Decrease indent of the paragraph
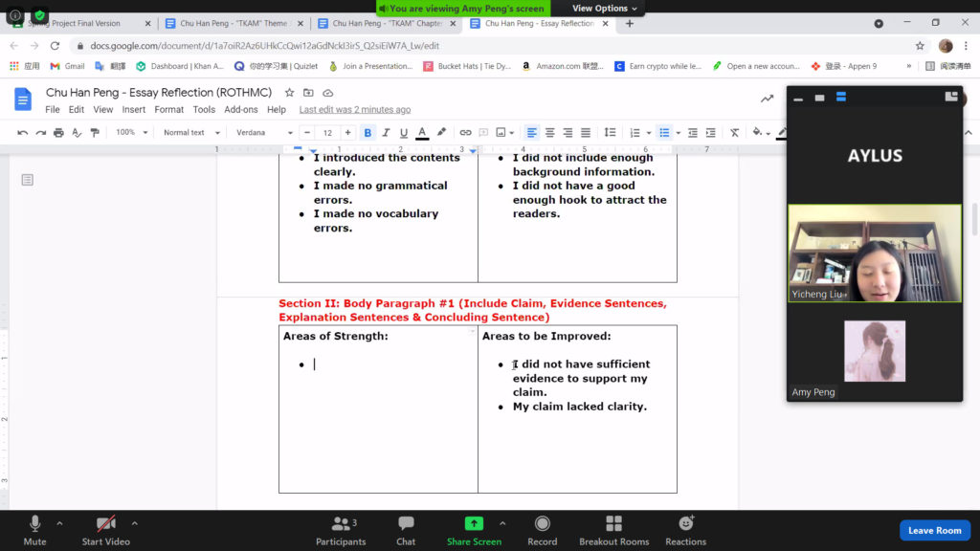 tap(693, 132)
